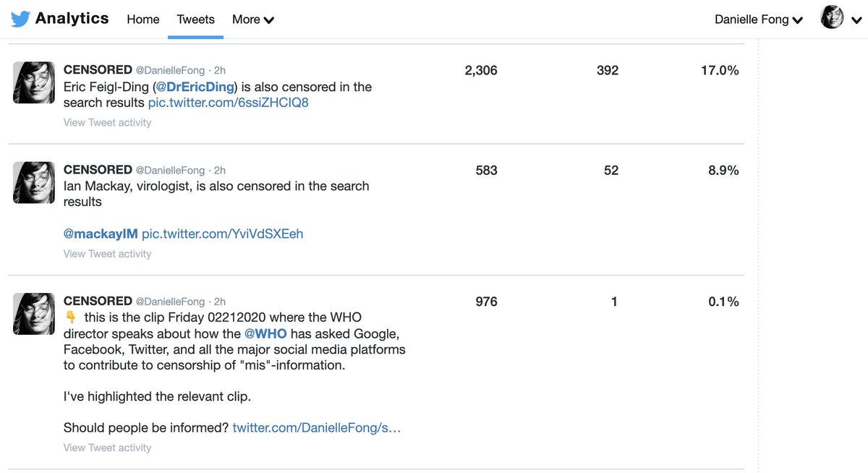This screenshot has height=473, width=868.
Task: Click the Twitter bird logo
Action: point(20,20)
